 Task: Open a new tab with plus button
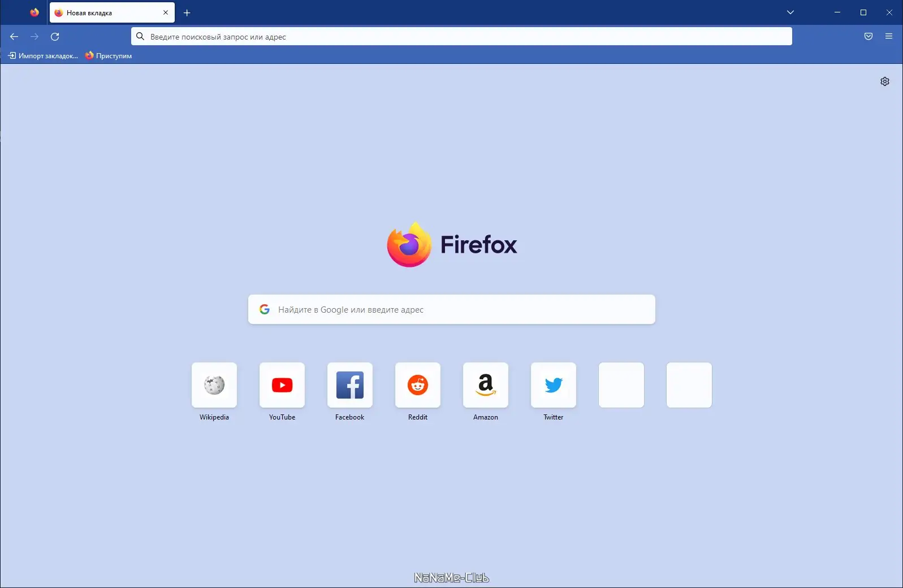187,13
